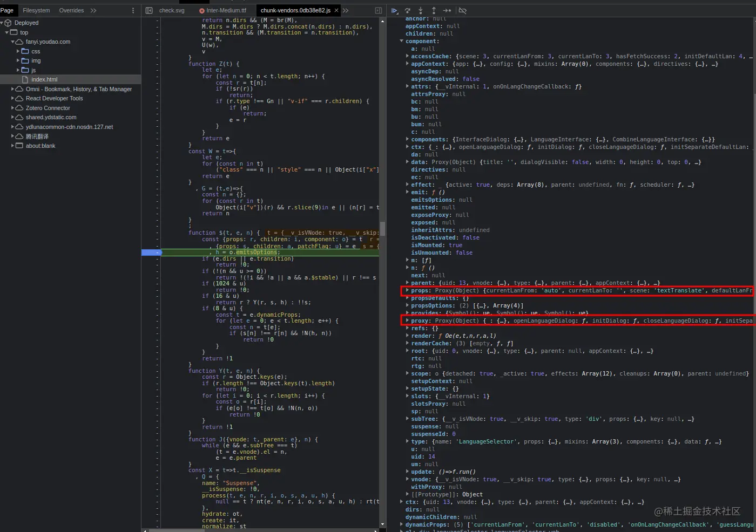Click the Step over next function call icon
Viewport: 756px width, 532px height.
(408, 10)
